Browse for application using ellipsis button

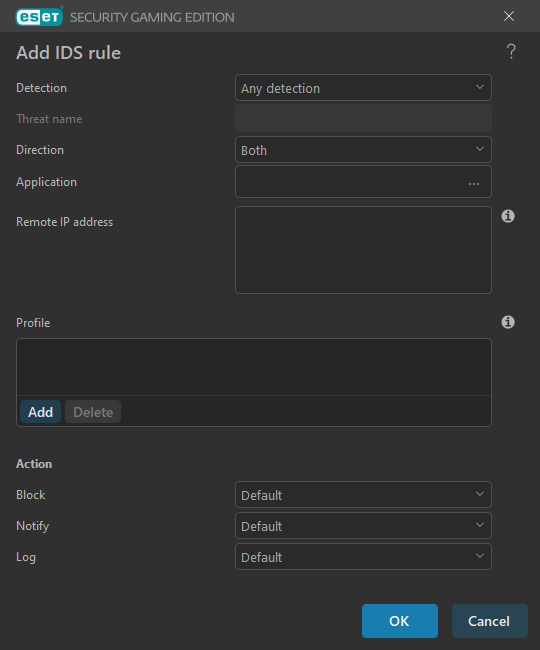tap(474, 182)
